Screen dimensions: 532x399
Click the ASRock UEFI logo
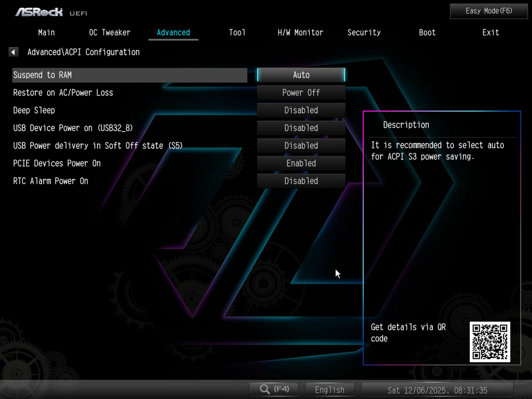pyautogui.click(x=39, y=12)
